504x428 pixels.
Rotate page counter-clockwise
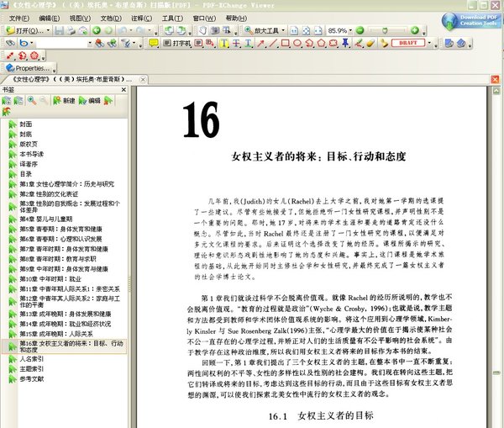(169, 30)
